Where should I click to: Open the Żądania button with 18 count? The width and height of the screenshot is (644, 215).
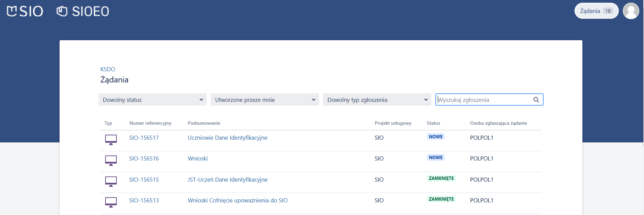596,11
